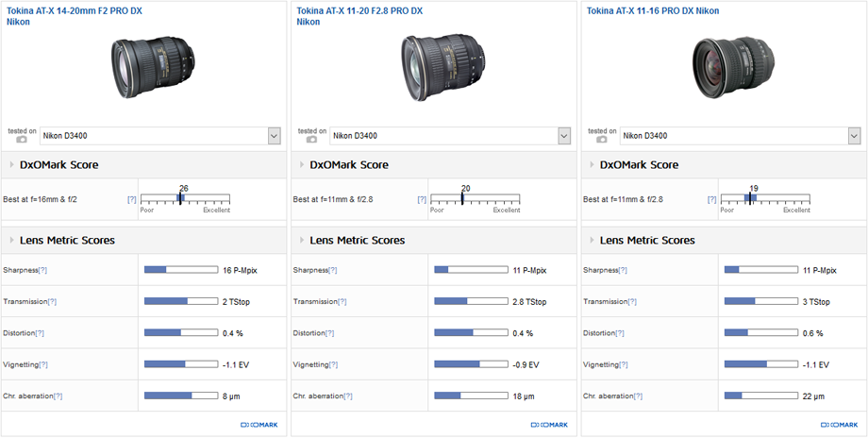Collapse DxOMark Score section of 14-20mm lens
Viewport: 868px width, 438px height.
(12, 165)
